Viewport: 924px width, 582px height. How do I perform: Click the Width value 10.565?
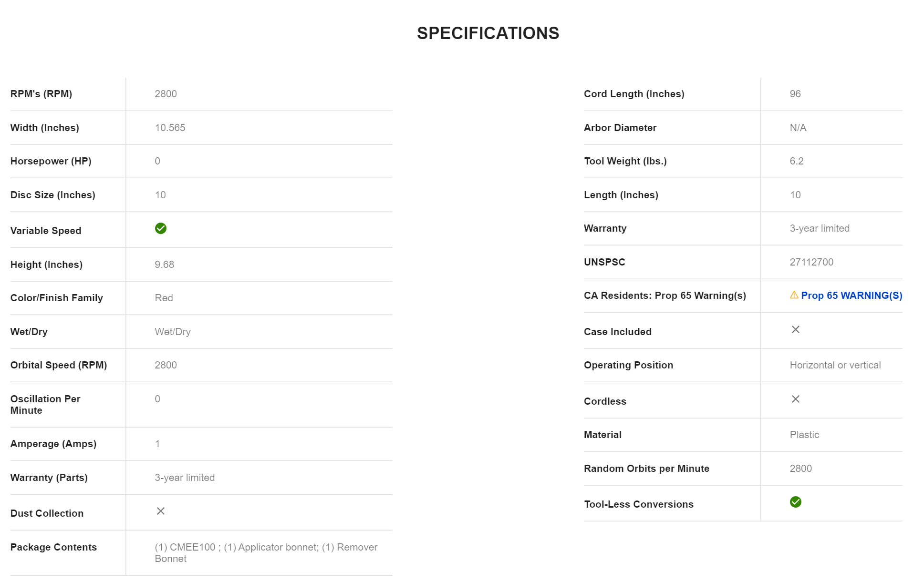[170, 128]
